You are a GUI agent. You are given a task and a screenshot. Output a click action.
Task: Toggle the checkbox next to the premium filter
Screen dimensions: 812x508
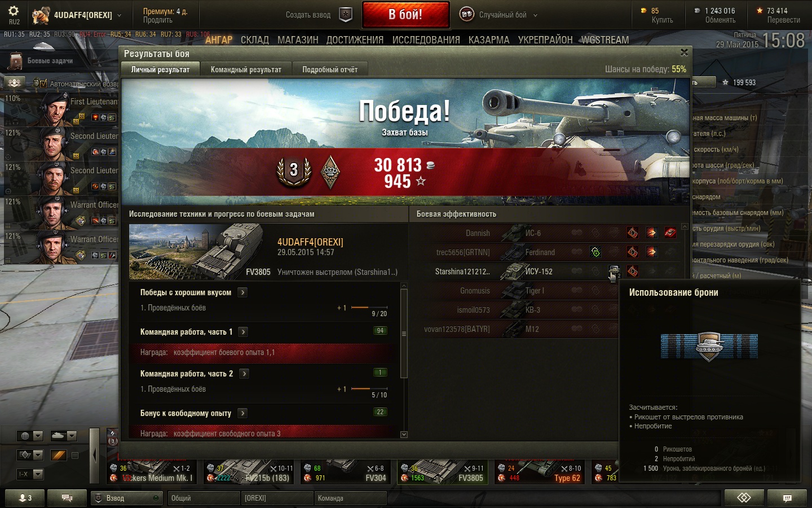(x=75, y=455)
